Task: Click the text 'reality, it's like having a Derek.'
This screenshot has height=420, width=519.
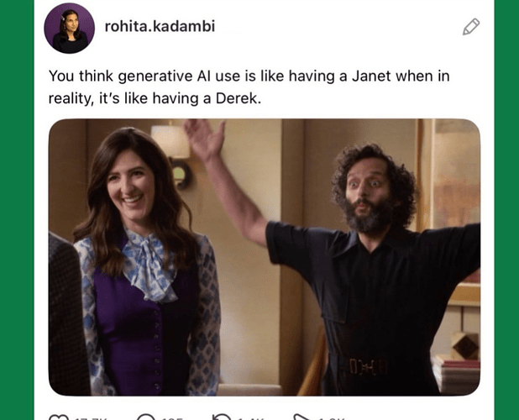Action: [155, 98]
